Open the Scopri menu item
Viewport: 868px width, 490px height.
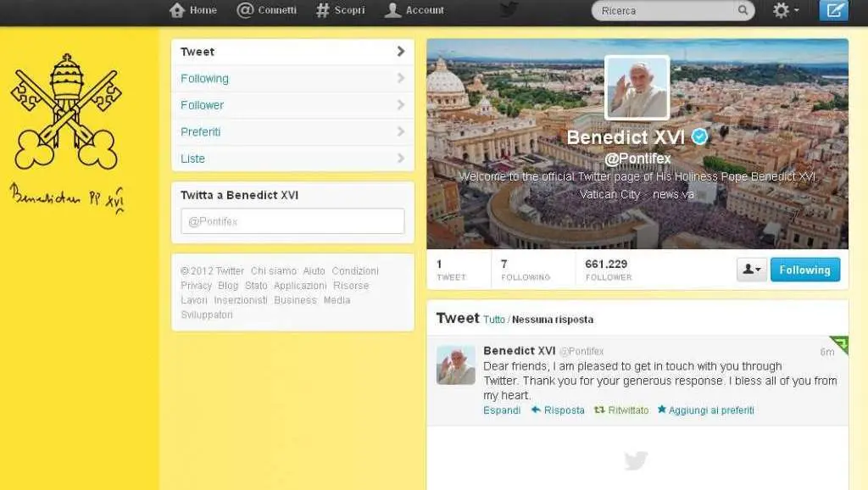[341, 10]
